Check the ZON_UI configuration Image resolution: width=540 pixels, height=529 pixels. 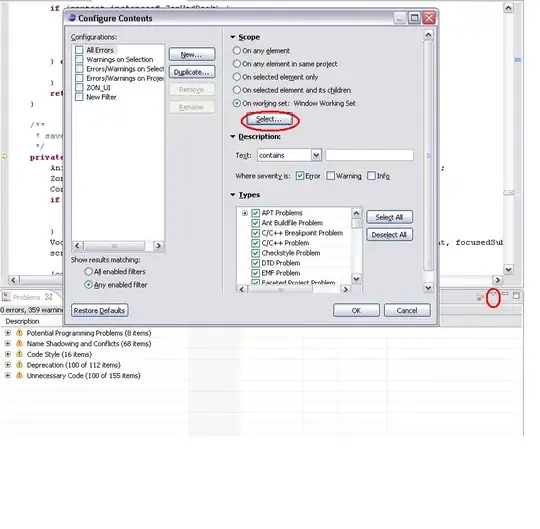click(79, 87)
